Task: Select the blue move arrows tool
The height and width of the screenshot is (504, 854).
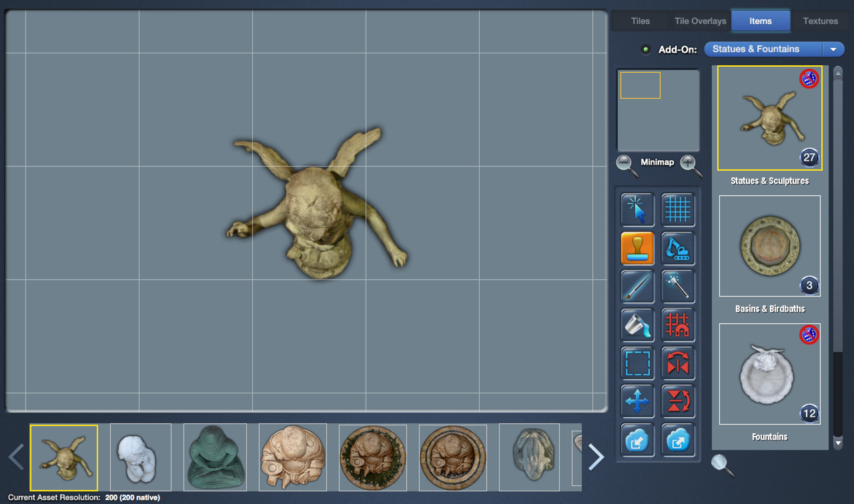Action: point(637,401)
